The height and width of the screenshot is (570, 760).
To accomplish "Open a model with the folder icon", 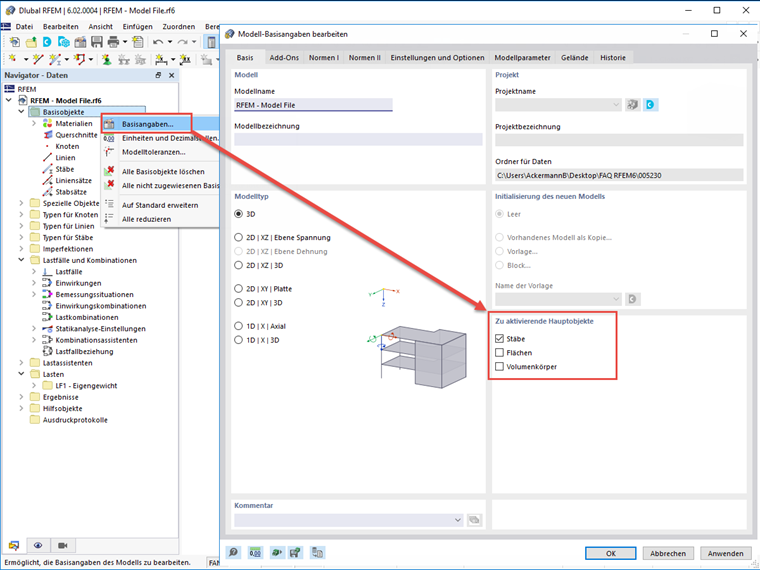I will click(31, 42).
